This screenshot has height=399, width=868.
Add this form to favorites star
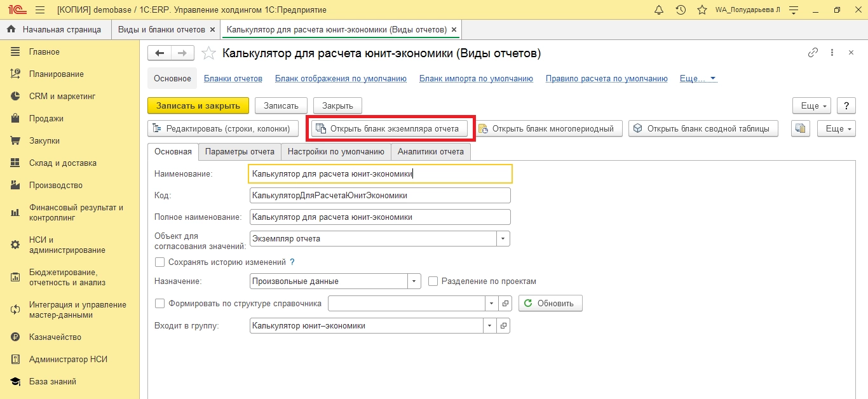click(x=208, y=53)
